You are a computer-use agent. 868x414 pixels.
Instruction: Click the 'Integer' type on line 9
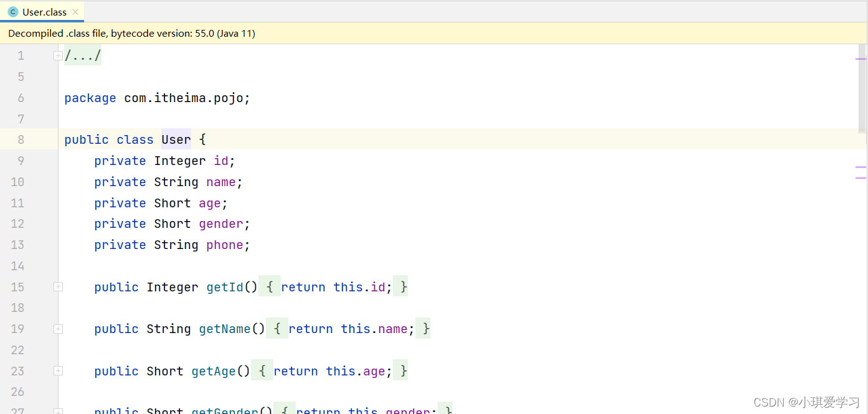(180, 161)
